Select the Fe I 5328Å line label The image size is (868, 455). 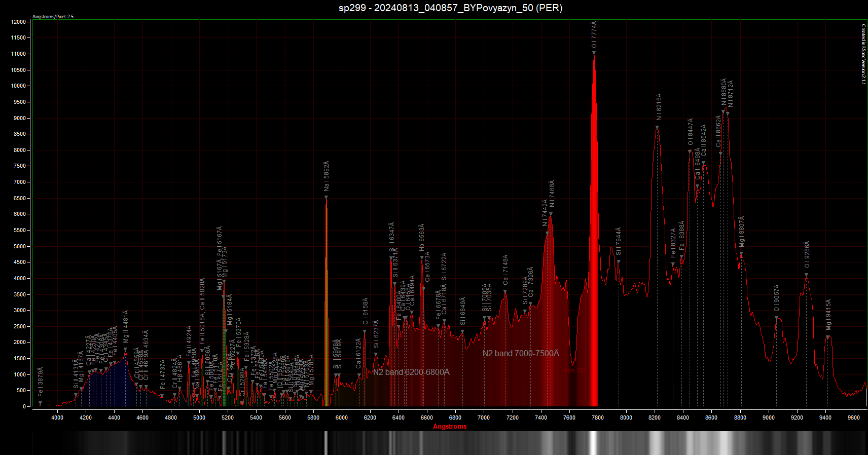(247, 346)
